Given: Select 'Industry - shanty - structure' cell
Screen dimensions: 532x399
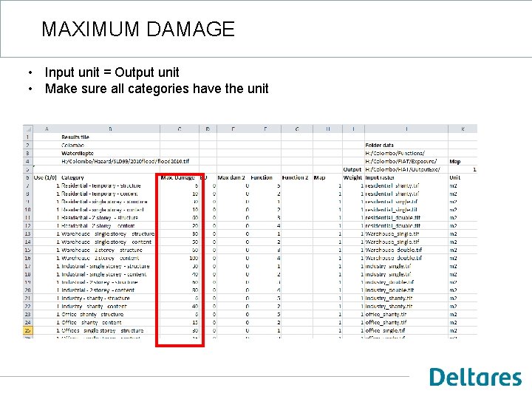Looking at the screenshot, I should coord(95,299).
